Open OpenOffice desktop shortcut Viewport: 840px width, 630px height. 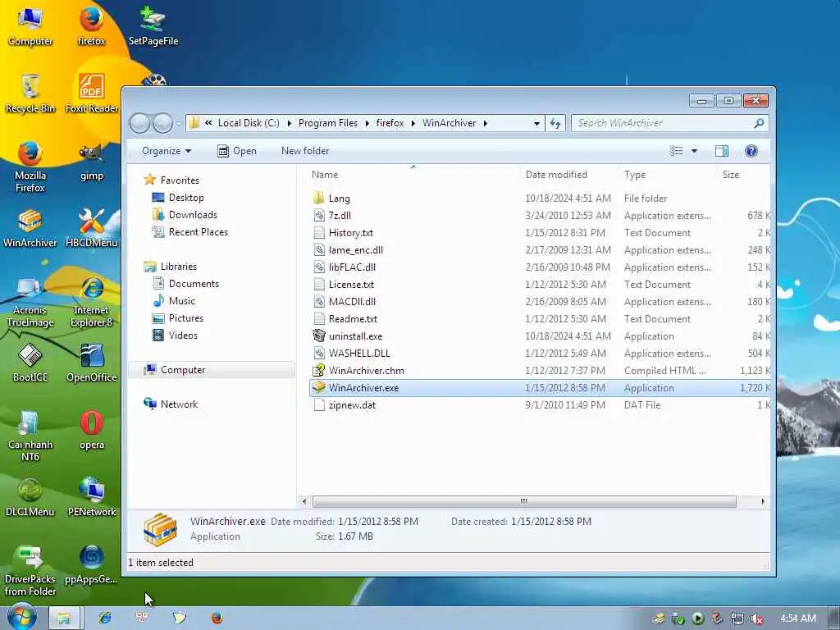tap(92, 363)
